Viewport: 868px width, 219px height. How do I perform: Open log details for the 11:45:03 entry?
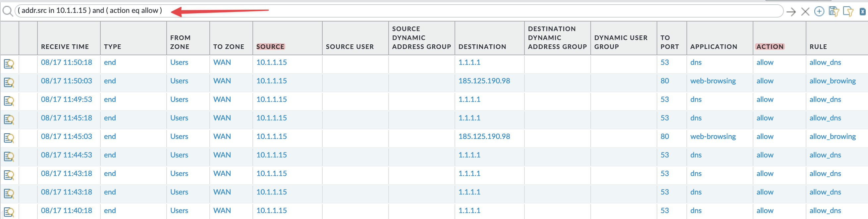click(9, 138)
